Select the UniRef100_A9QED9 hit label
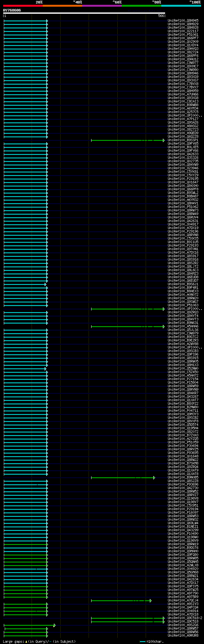 pos(183,133)
